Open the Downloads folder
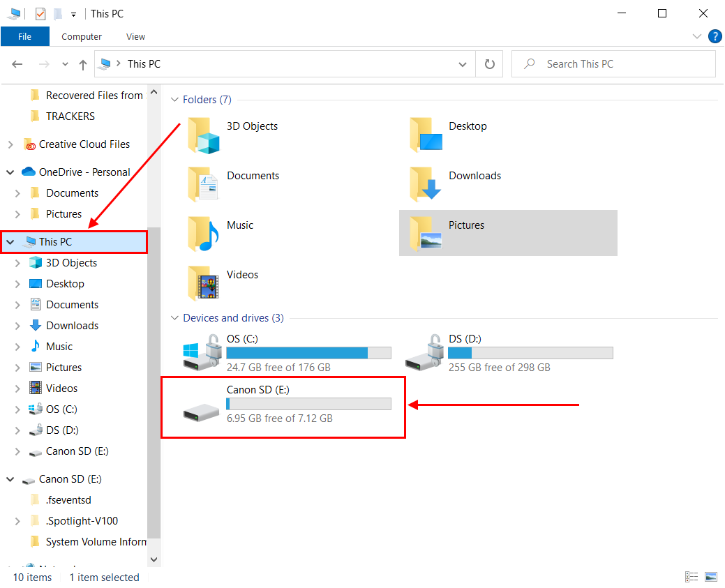 474,175
